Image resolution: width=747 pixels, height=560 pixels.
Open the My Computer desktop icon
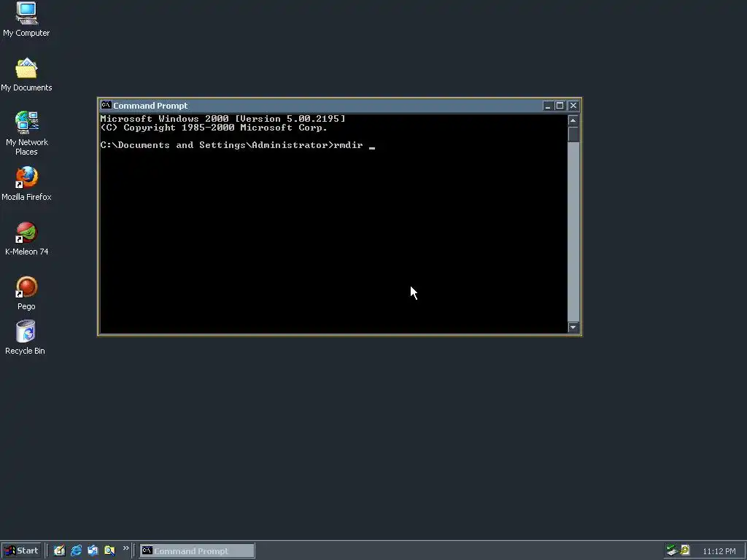26,19
